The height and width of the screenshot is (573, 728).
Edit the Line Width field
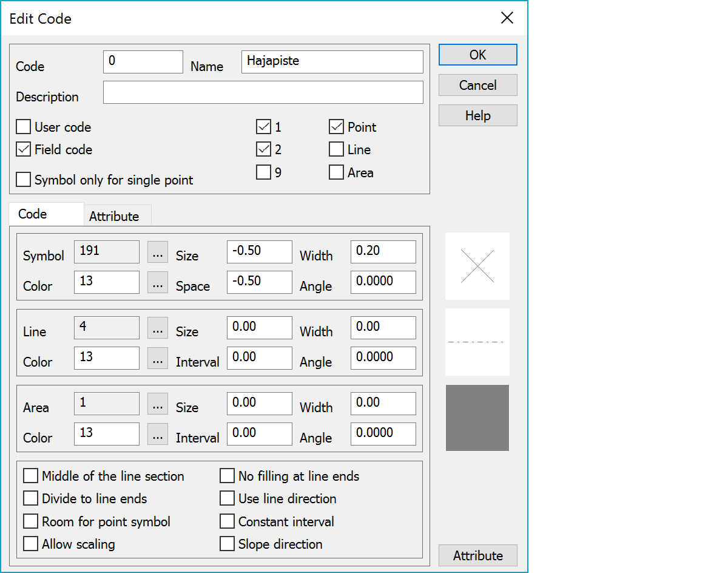(x=383, y=328)
